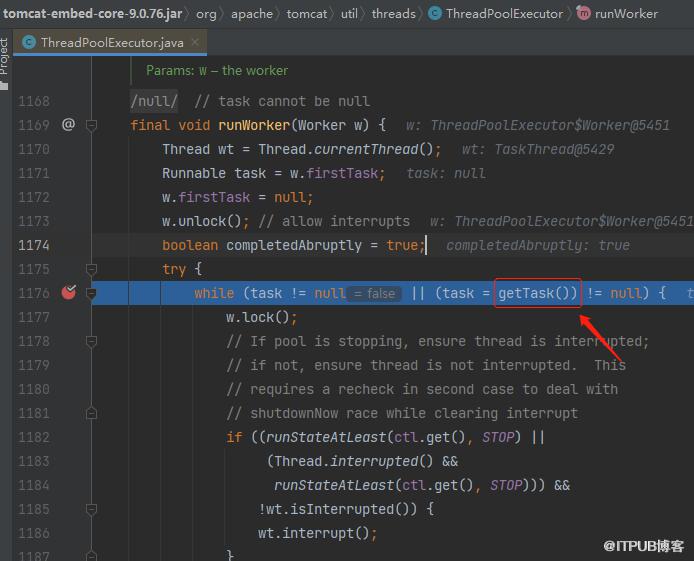Close the ThreadPoolExecutor.java tab
The width and height of the screenshot is (694, 561).
click(x=195, y=42)
